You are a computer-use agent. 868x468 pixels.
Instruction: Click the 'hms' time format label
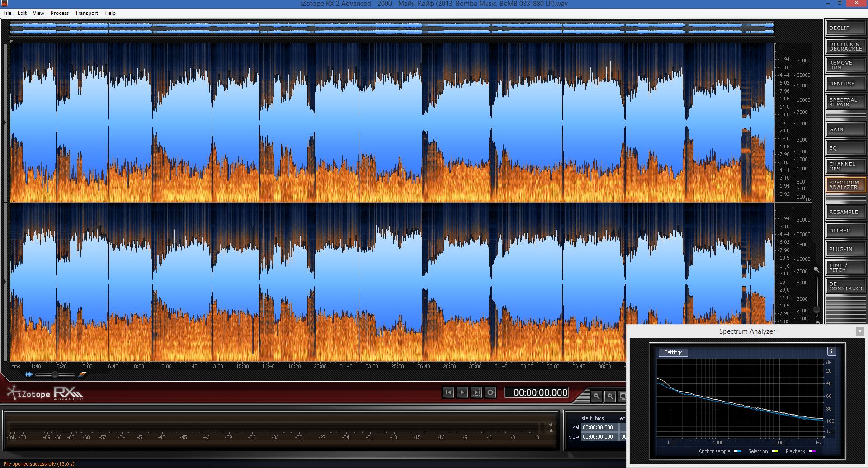point(16,366)
